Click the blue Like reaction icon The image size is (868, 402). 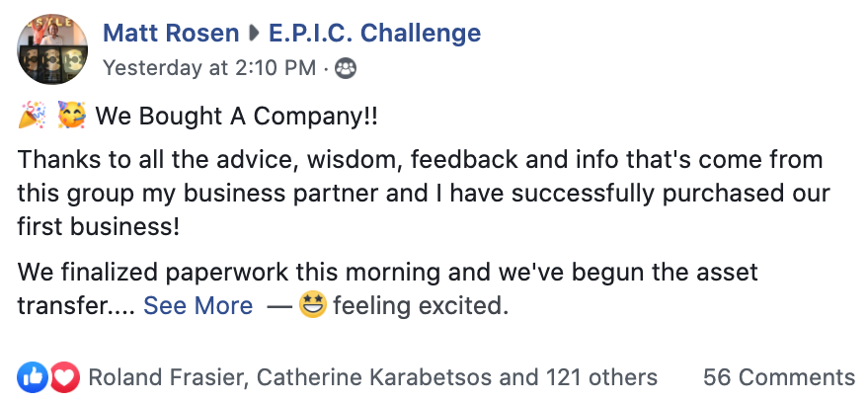pyautogui.click(x=32, y=376)
